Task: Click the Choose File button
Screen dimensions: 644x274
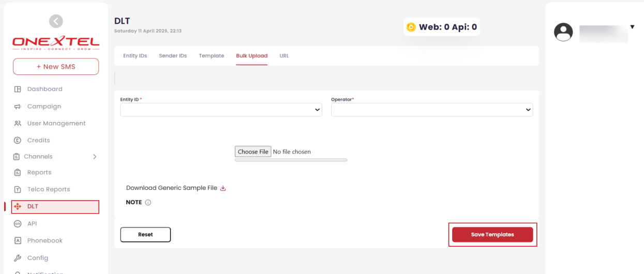Action: (253, 151)
